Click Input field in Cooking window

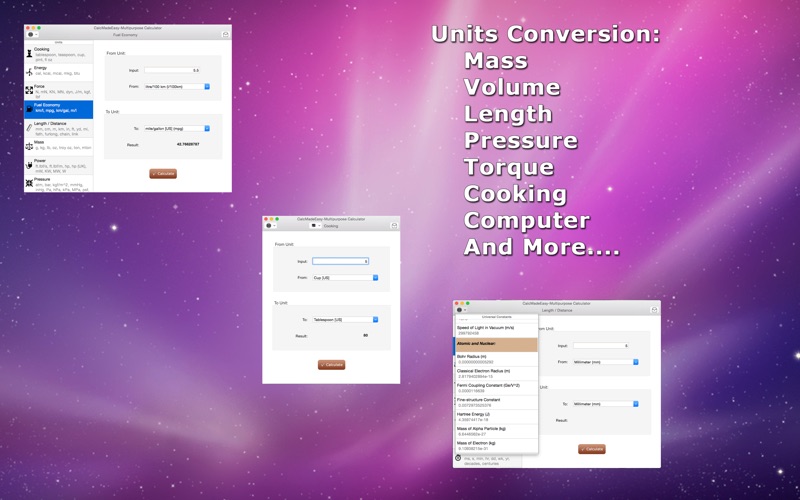click(340, 261)
